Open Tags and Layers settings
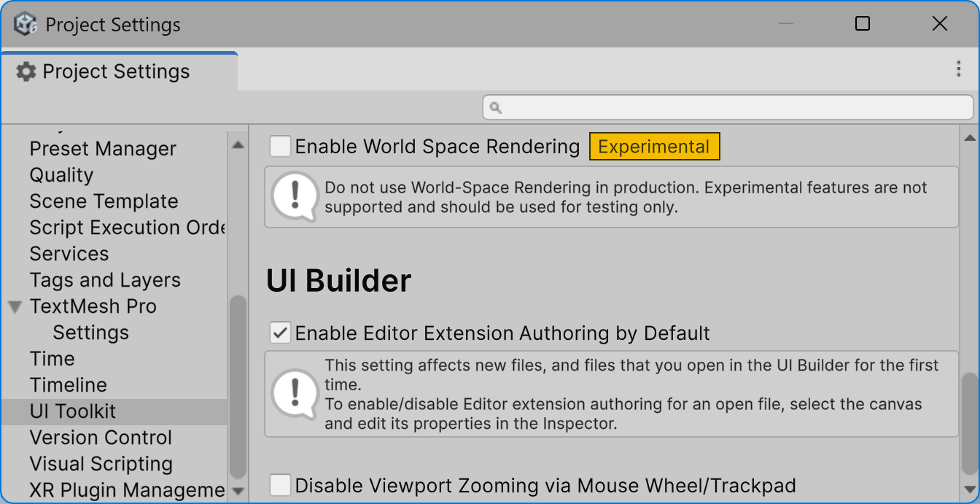The height and width of the screenshot is (504, 980). [x=105, y=280]
